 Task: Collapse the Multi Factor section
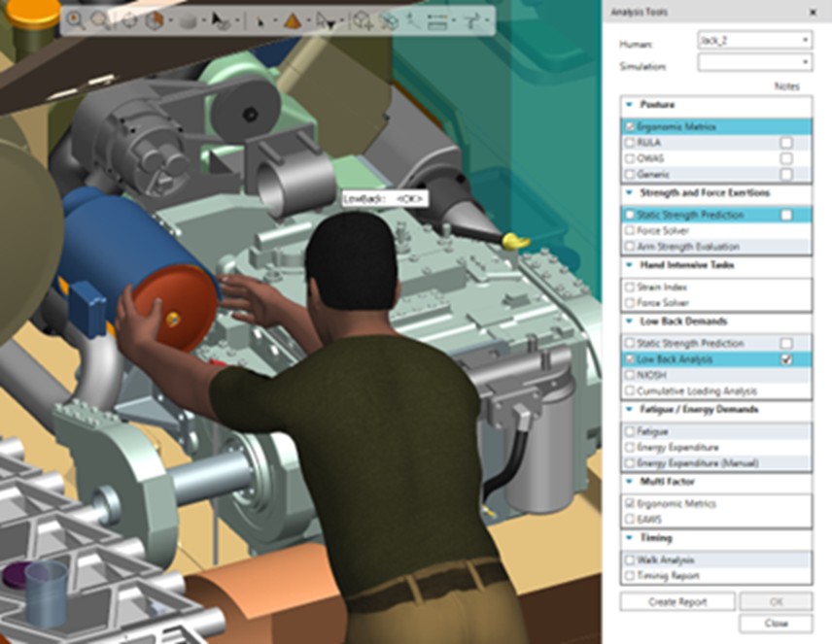629,481
